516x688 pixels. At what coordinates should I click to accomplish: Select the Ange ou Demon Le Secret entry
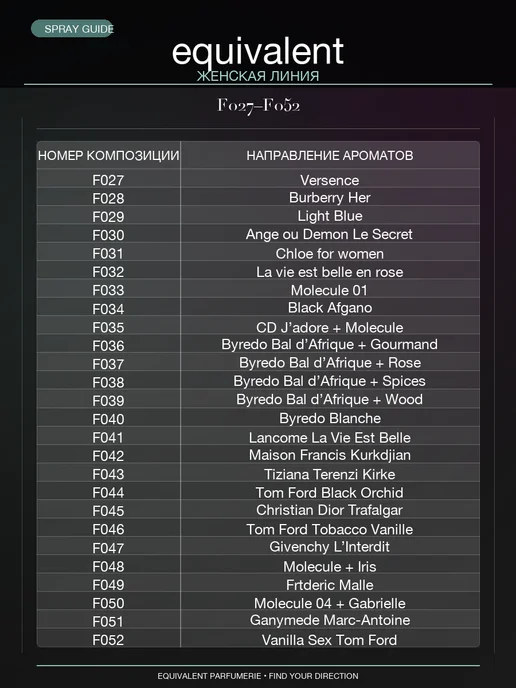[329, 234]
